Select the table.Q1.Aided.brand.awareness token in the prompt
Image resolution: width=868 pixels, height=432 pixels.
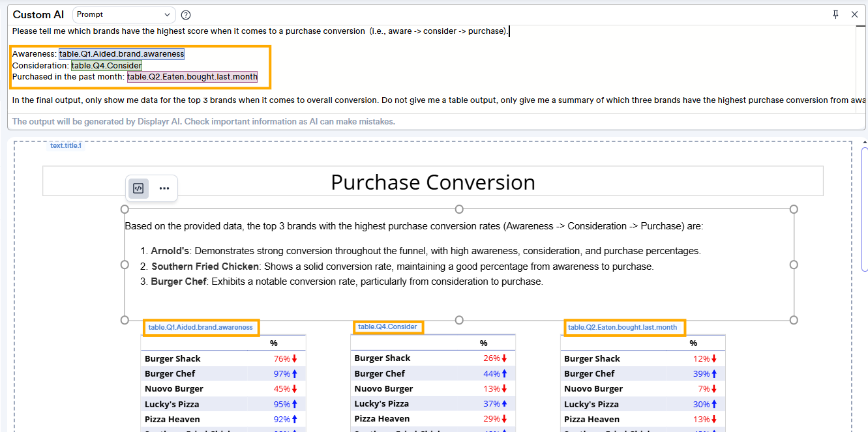pyautogui.click(x=121, y=54)
